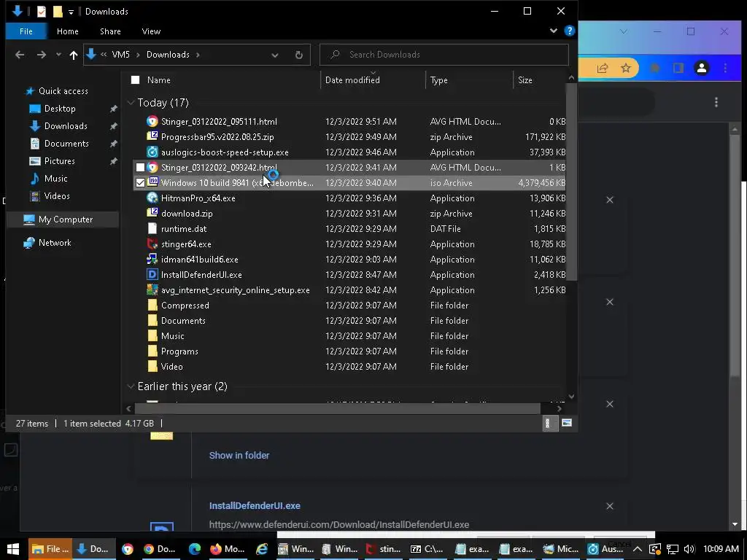
Task: Click the Progressbar95 zip file icon
Action: click(x=152, y=136)
